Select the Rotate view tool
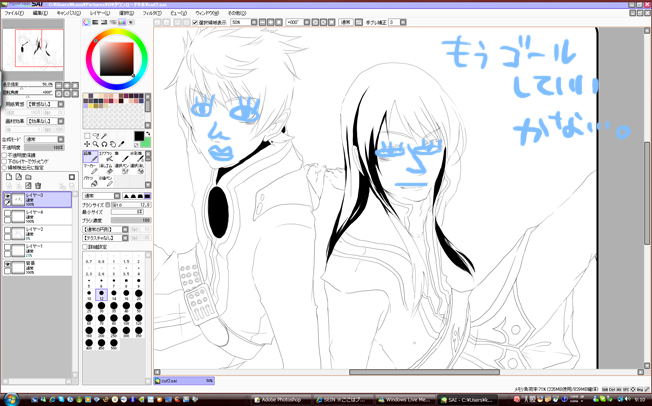 (104, 144)
